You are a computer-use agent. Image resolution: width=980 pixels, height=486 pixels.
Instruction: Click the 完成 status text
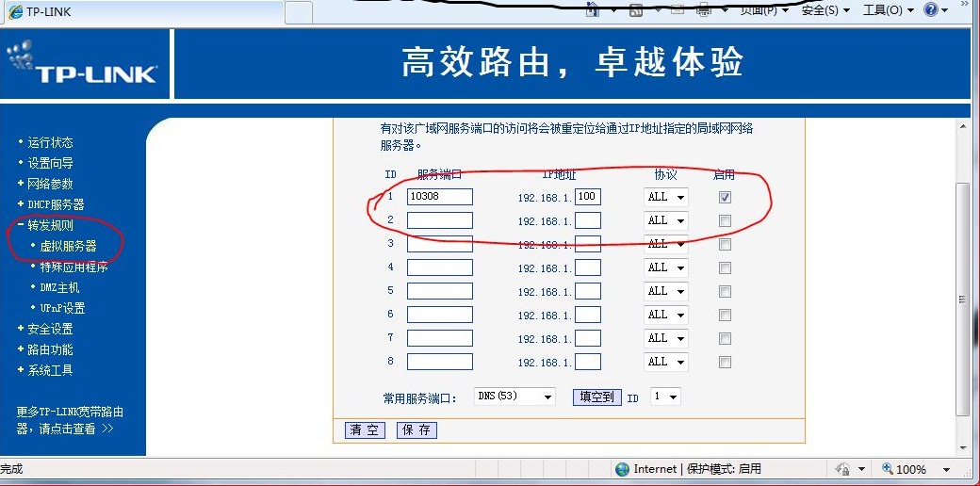click(x=11, y=469)
